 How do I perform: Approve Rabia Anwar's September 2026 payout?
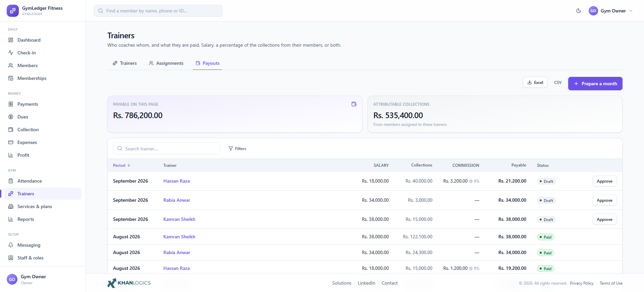pos(604,200)
